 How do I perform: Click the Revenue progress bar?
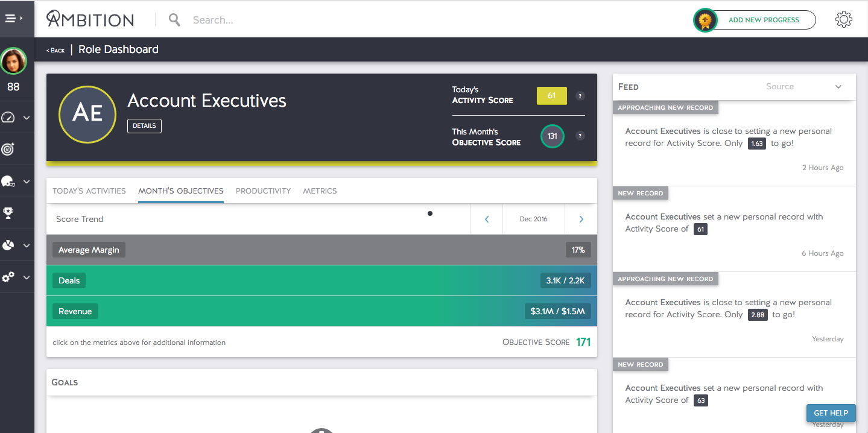point(321,311)
